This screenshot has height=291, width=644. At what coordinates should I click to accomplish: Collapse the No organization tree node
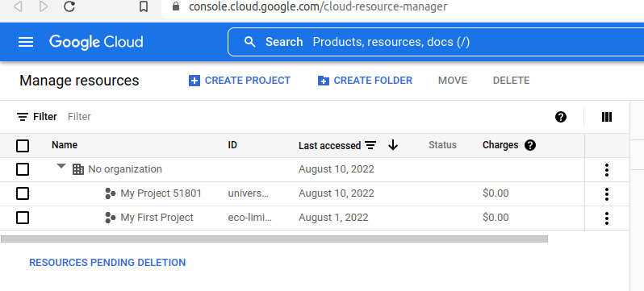coord(61,166)
